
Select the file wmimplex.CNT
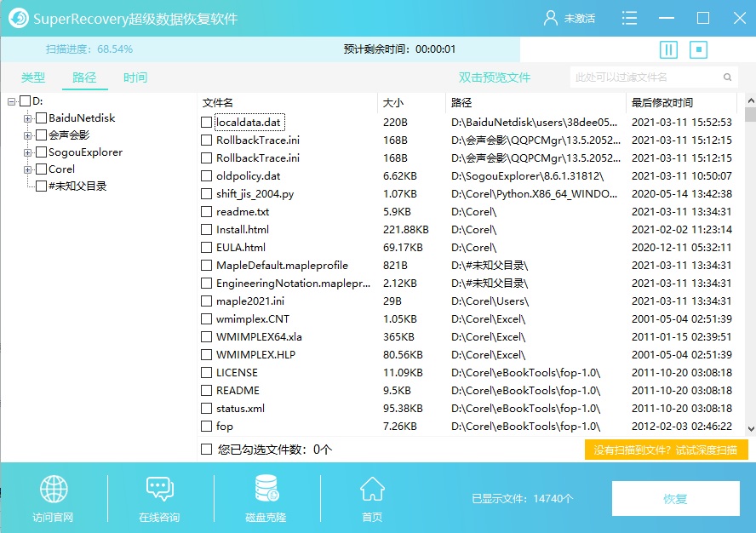click(253, 318)
